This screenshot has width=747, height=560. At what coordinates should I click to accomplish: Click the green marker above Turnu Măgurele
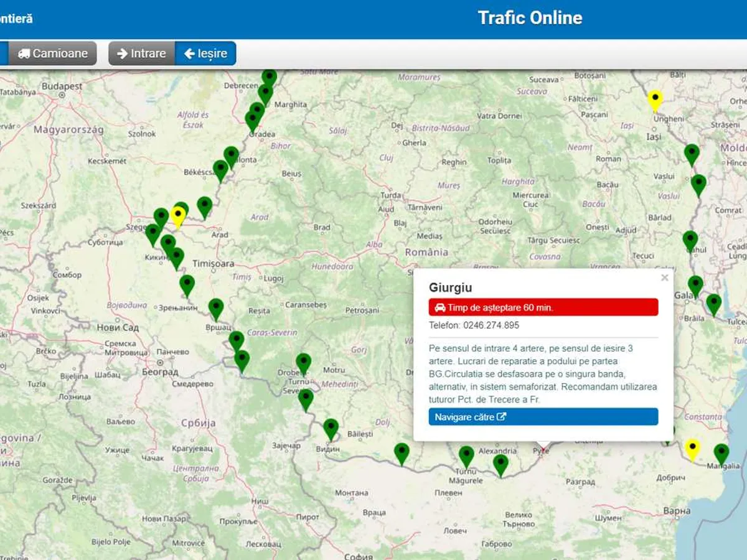466,455
